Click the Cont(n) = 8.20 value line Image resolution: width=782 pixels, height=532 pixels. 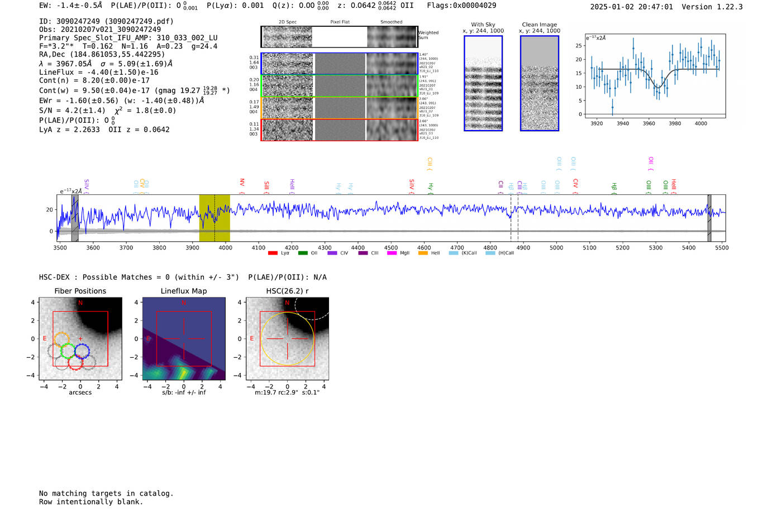[x=94, y=80]
